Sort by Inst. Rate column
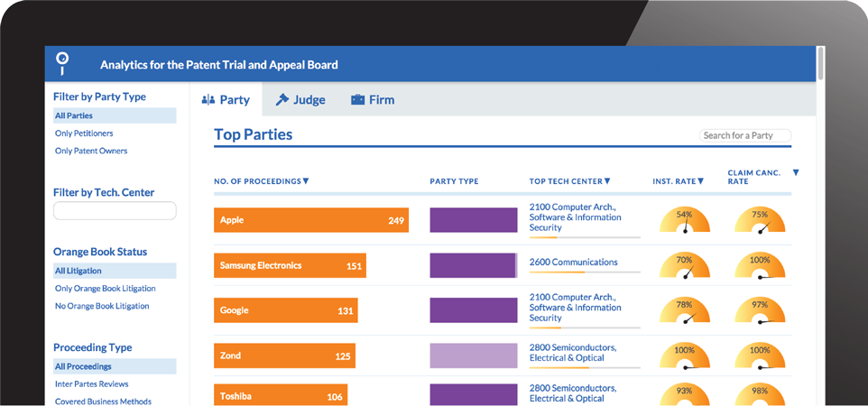Screen dimensions: 868x406 pos(679,181)
